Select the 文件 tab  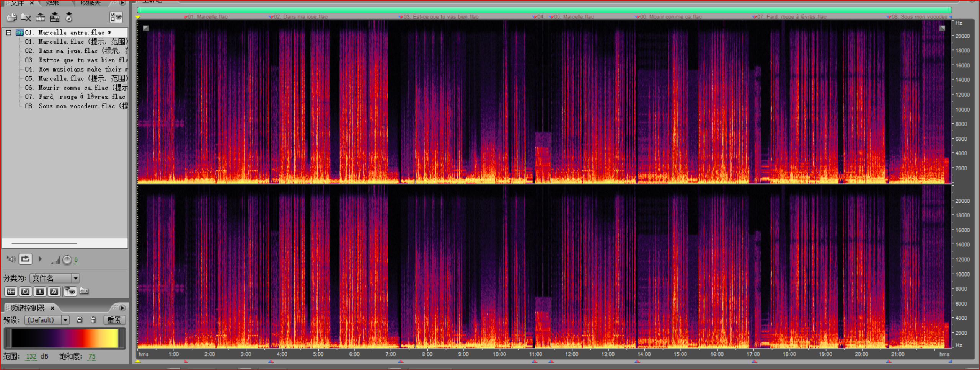point(17,3)
